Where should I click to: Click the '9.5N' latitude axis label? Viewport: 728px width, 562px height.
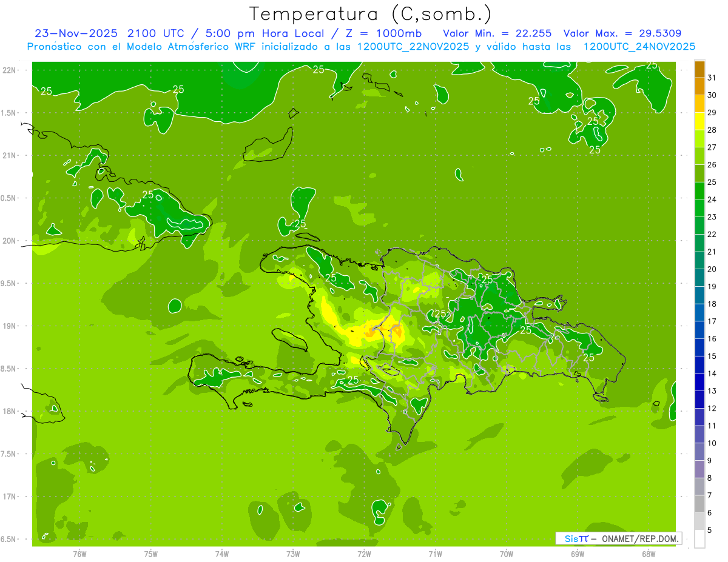(x=9, y=284)
